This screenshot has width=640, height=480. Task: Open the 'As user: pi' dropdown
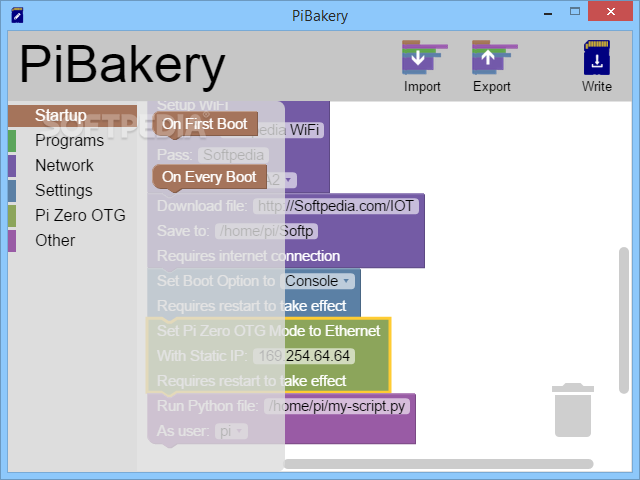pos(231,431)
